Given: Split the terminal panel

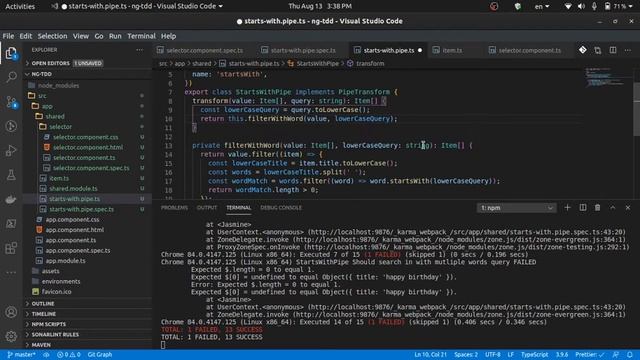Looking at the screenshot, I should pos(583,207).
